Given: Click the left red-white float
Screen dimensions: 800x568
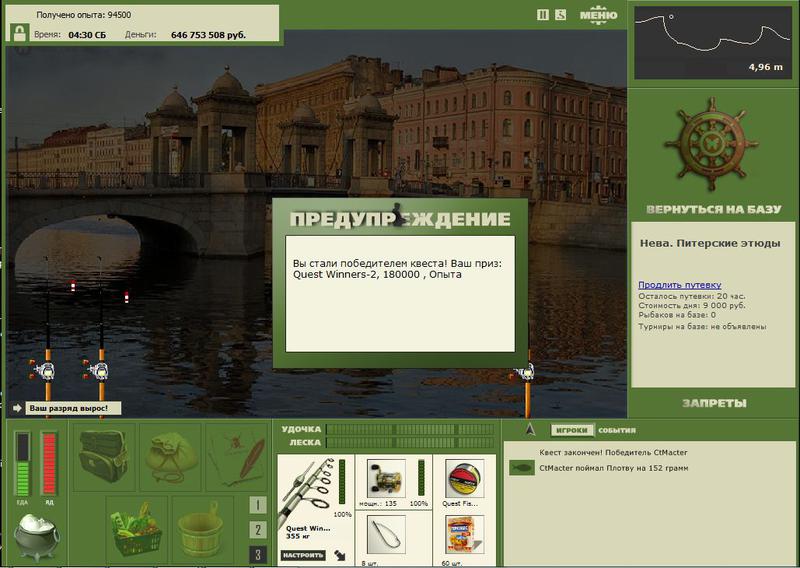Looking at the screenshot, I should click(73, 286).
